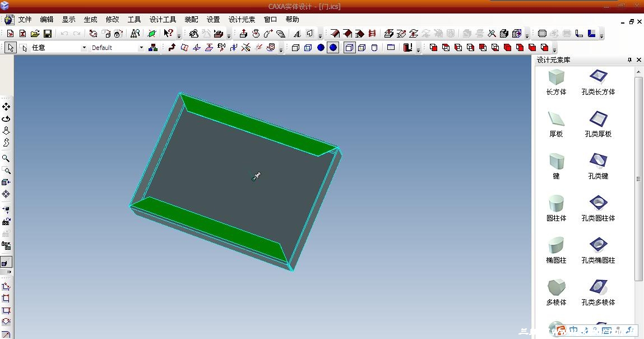The image size is (644, 339).
Task: Select the Zoom magnifier tool
Action: (6, 158)
